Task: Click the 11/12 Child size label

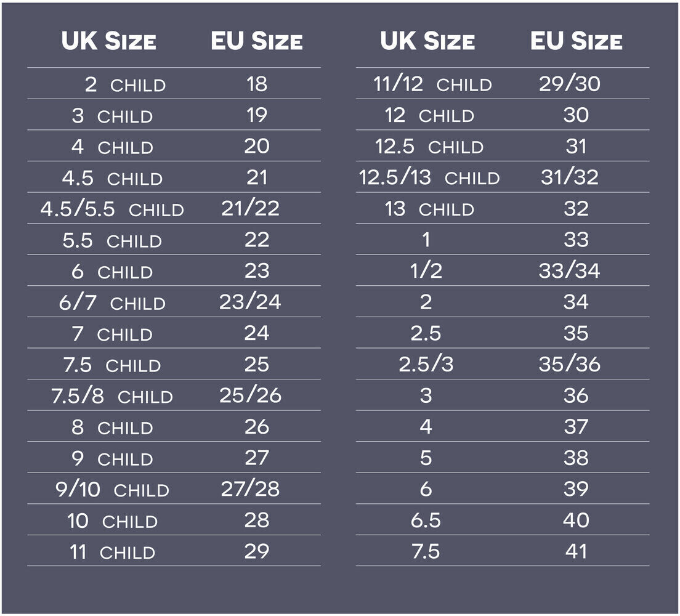Action: [432, 84]
